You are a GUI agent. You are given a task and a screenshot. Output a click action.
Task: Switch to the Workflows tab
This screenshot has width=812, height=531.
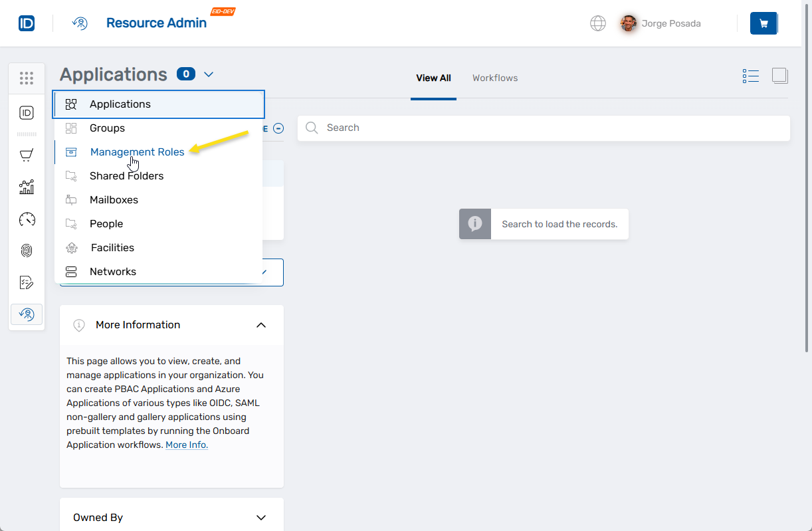pyautogui.click(x=495, y=78)
